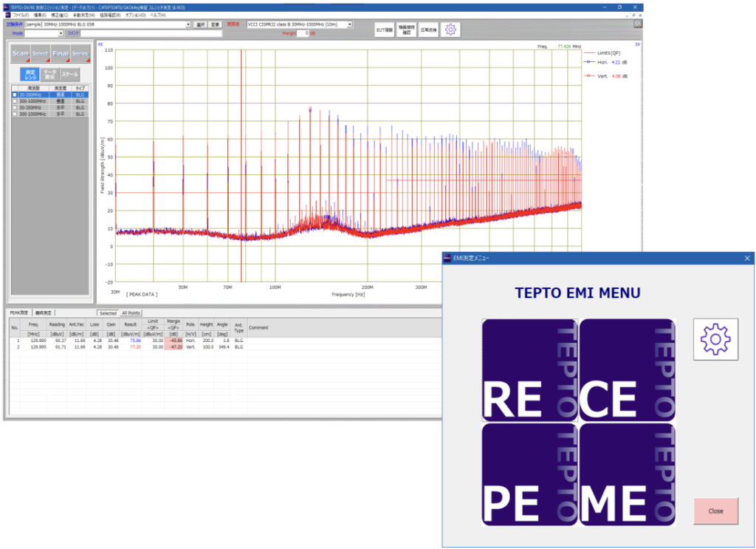The image size is (756, 549).
Task: Click the Close button in EMI menu
Action: click(x=715, y=511)
